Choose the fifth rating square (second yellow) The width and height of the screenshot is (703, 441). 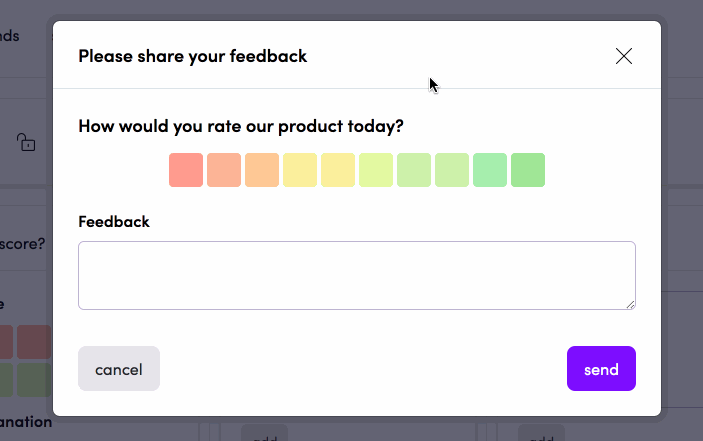(338, 170)
